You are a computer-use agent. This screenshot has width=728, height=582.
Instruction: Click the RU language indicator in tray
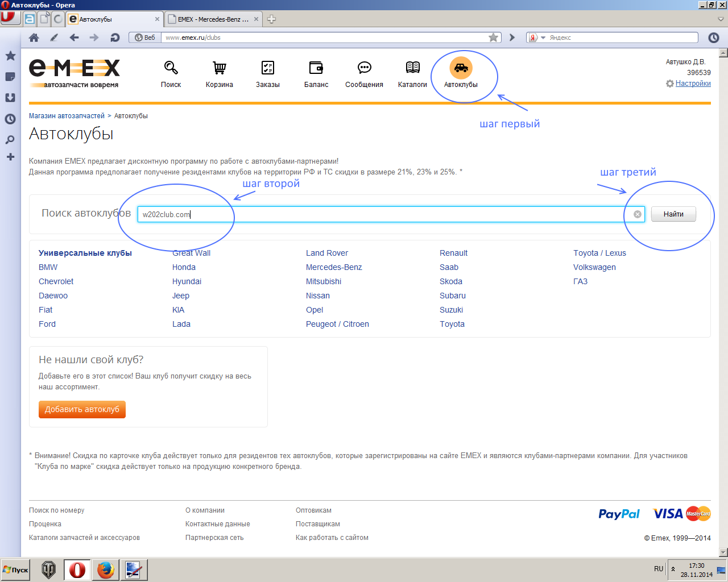click(659, 569)
